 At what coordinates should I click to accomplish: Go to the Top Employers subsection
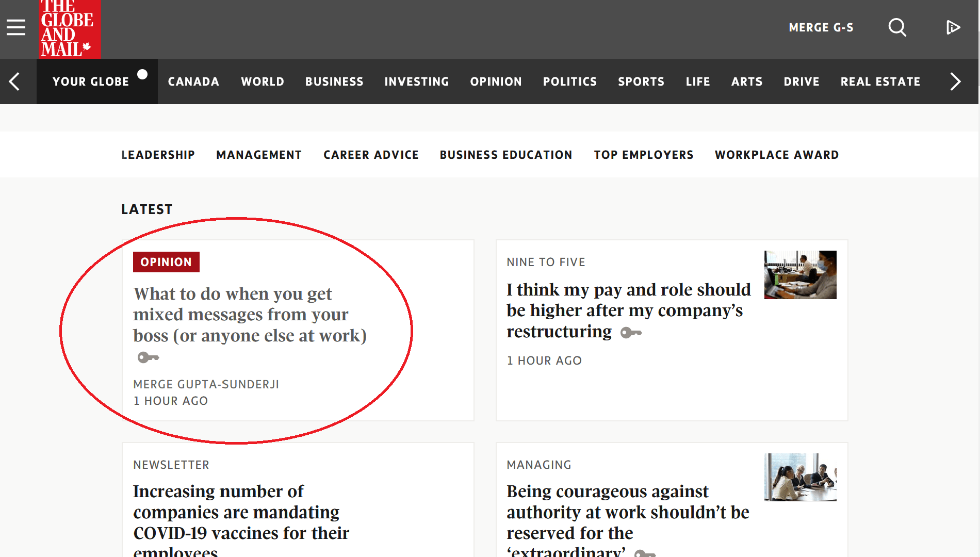point(644,155)
